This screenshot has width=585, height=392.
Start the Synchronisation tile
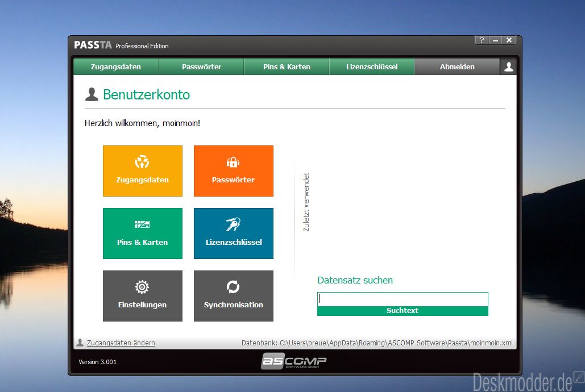(234, 296)
